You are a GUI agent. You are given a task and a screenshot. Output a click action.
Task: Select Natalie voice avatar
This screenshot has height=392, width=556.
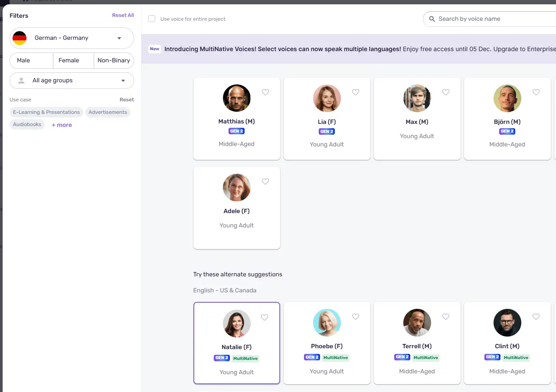coord(237,324)
